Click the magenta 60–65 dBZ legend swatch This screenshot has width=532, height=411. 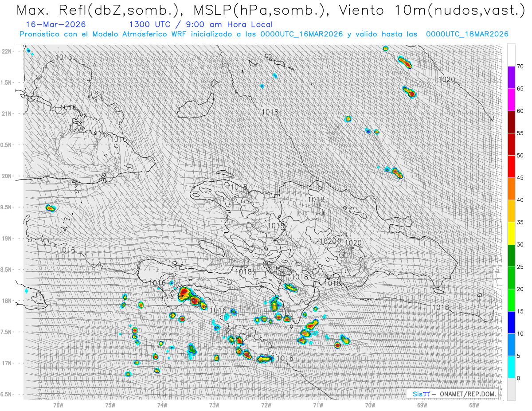[x=511, y=100]
